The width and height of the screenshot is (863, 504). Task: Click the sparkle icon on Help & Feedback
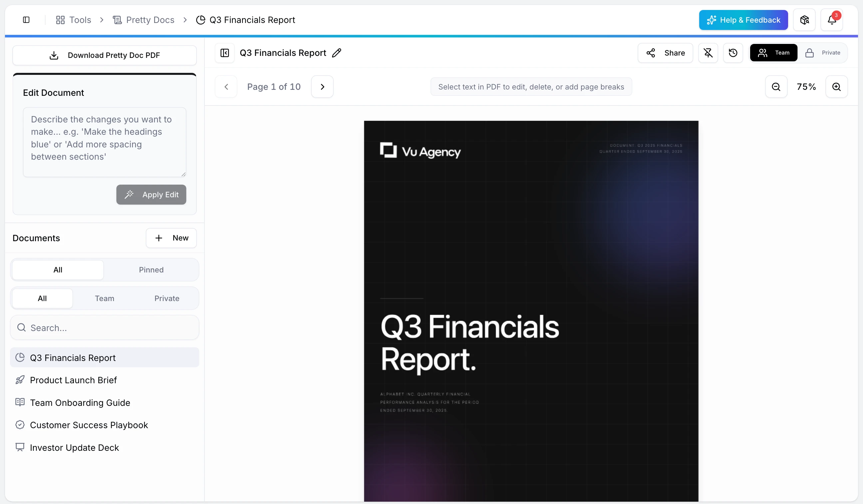[x=711, y=20]
